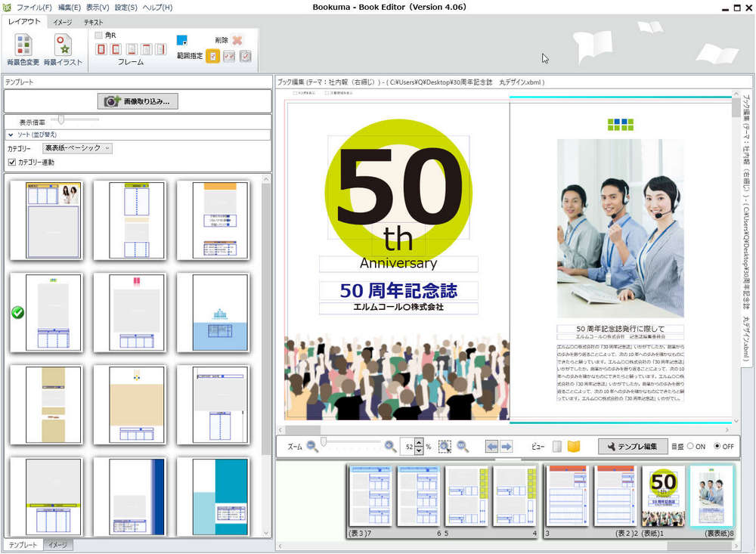Image resolution: width=756 pixels, height=554 pixels.
Task: Collapse the ソート (並び替え) section
Action: pos(11,134)
